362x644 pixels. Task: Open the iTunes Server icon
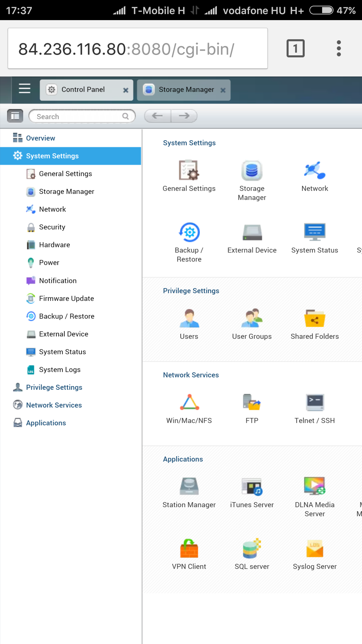click(x=252, y=486)
